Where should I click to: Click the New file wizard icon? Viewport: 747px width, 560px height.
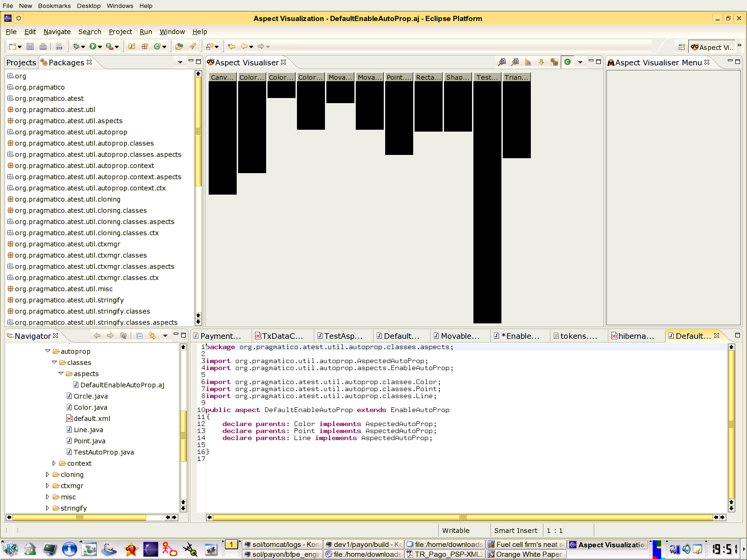(13, 46)
